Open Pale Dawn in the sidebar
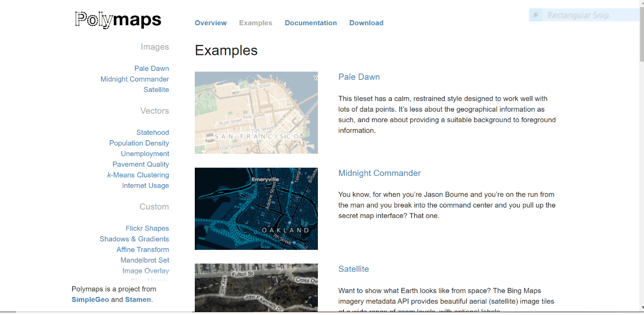The image size is (644, 315). pos(152,68)
